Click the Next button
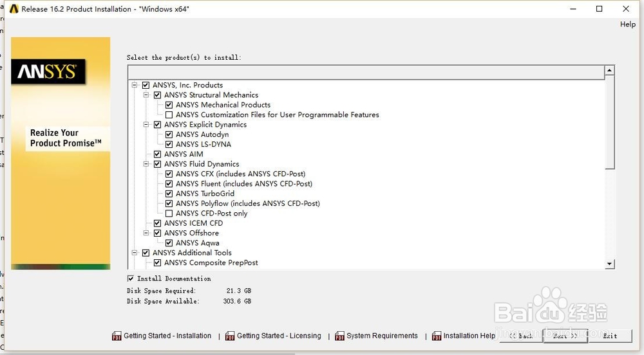 [565, 336]
